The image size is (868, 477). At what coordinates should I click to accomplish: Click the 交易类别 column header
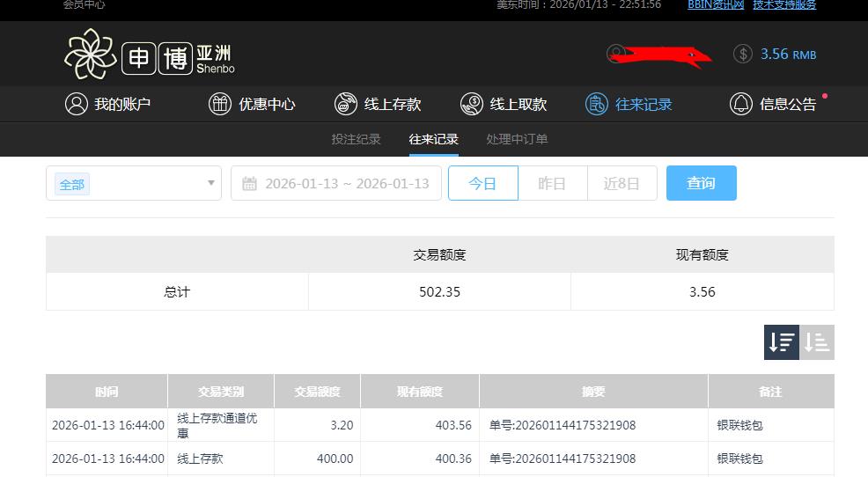[x=221, y=392]
